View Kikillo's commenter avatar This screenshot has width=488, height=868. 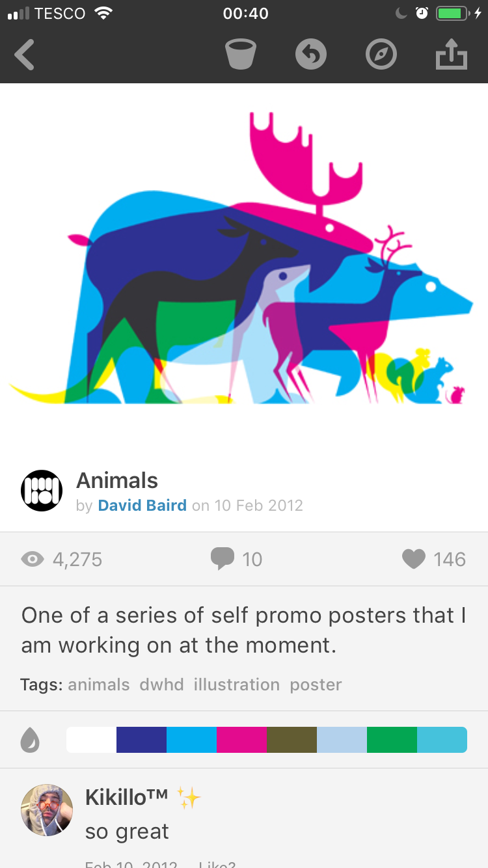(47, 810)
